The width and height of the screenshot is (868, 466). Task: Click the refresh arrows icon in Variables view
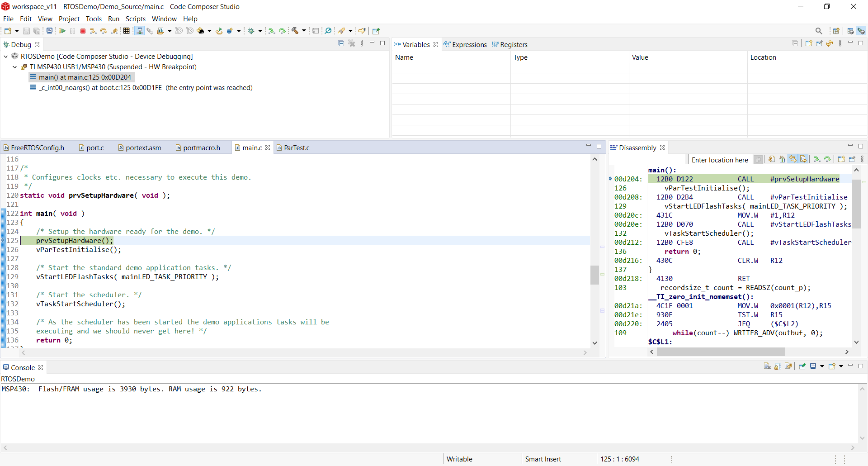(x=830, y=43)
